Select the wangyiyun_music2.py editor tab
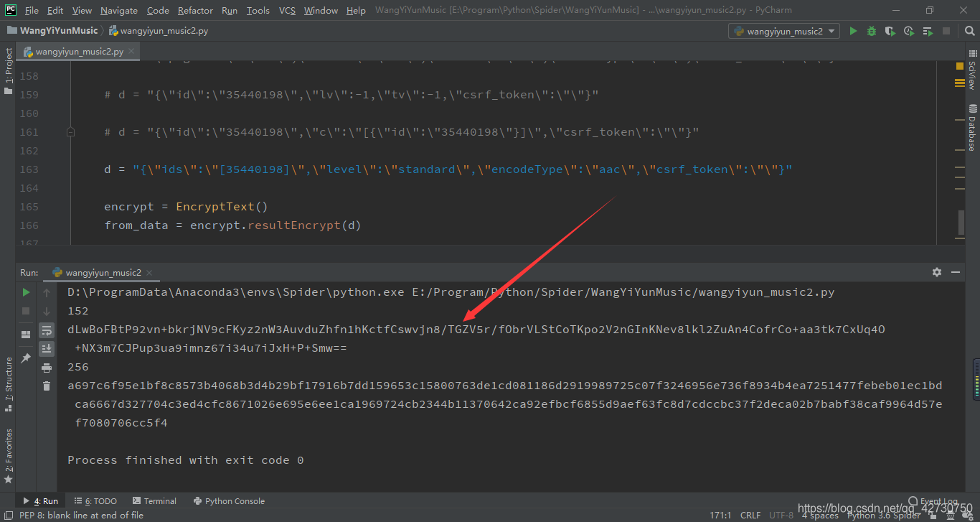Image resolution: width=980 pixels, height=522 pixels. tap(79, 52)
